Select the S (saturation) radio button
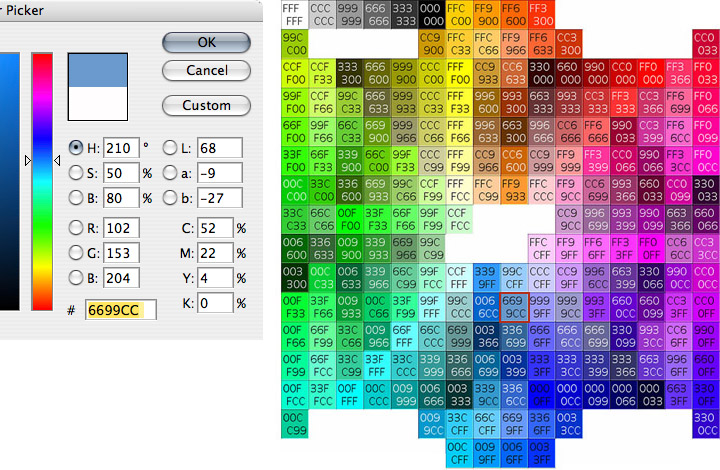 coord(76,172)
